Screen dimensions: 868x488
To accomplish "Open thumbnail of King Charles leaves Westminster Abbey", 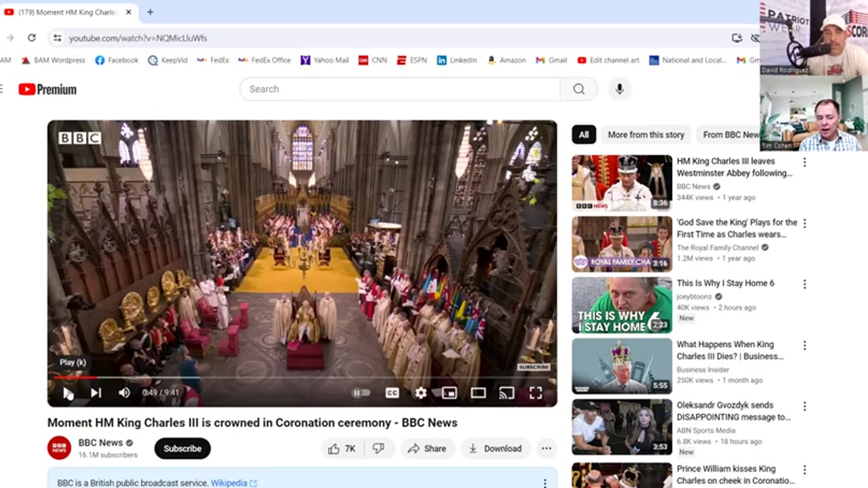I will [622, 183].
